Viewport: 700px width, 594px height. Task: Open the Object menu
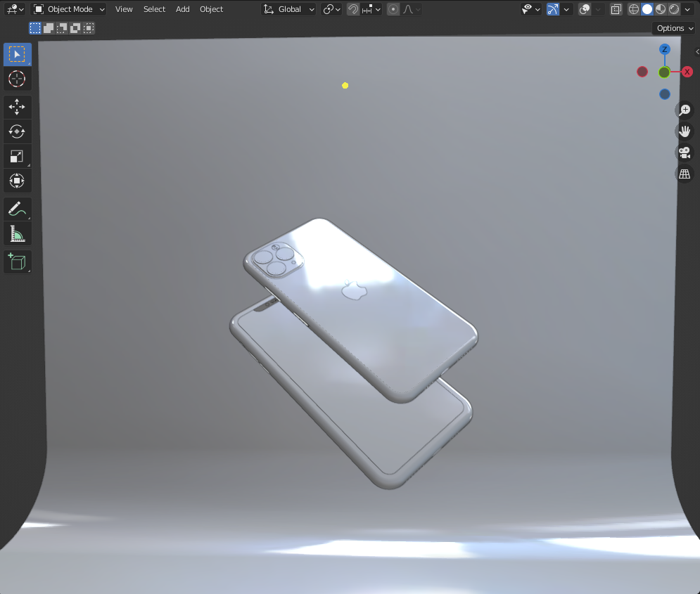click(211, 9)
